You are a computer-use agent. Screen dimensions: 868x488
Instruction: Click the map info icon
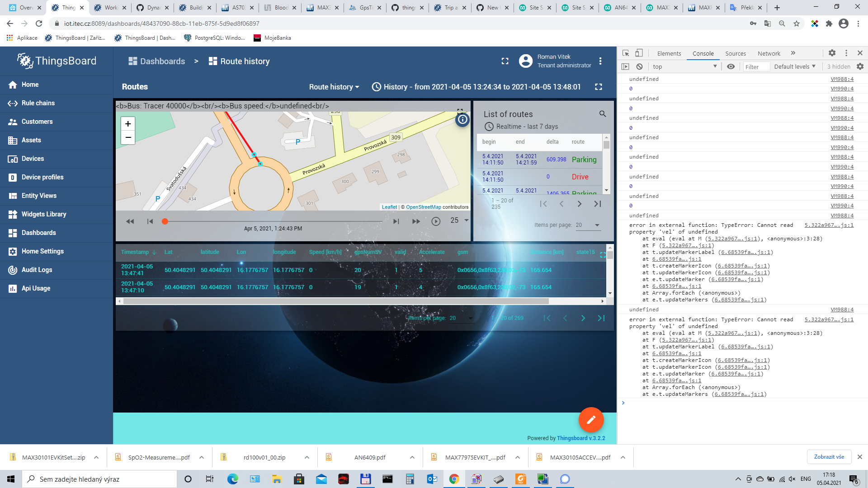click(462, 120)
